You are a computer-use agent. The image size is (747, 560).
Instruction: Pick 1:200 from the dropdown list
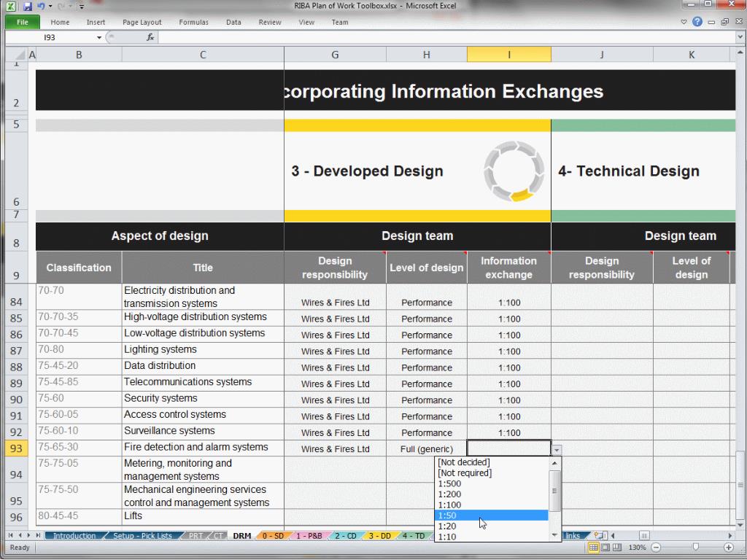491,494
